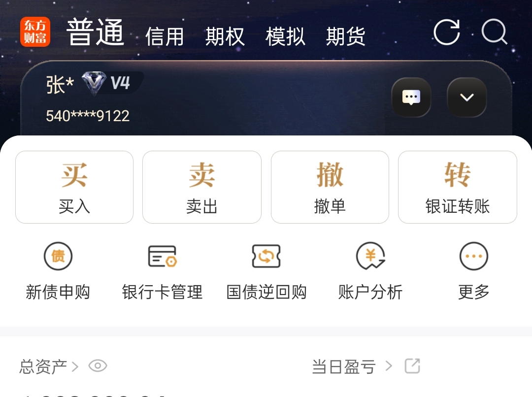The image size is (532, 397).
Task: Tap the 东方财富 app logo
Action: pos(35,32)
